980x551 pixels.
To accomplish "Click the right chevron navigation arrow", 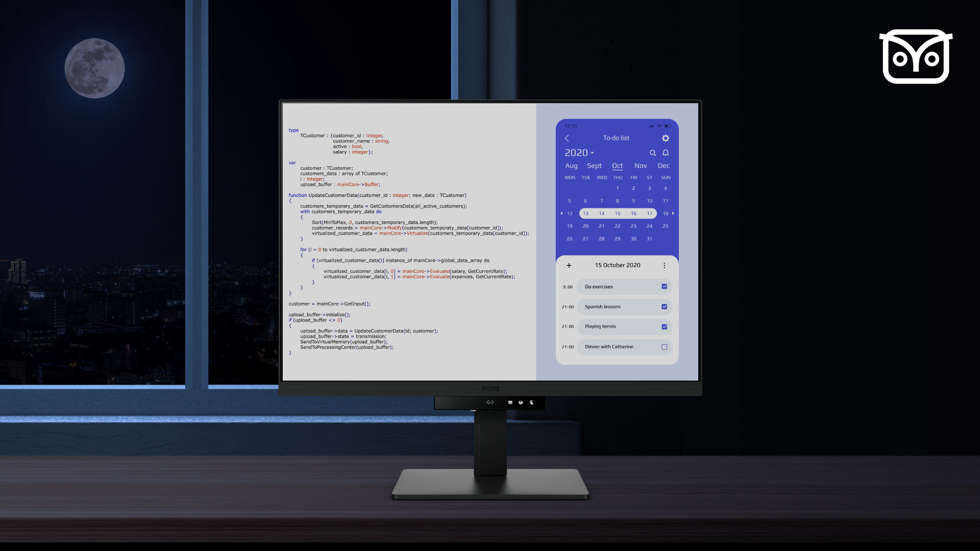I will pyautogui.click(x=673, y=213).
